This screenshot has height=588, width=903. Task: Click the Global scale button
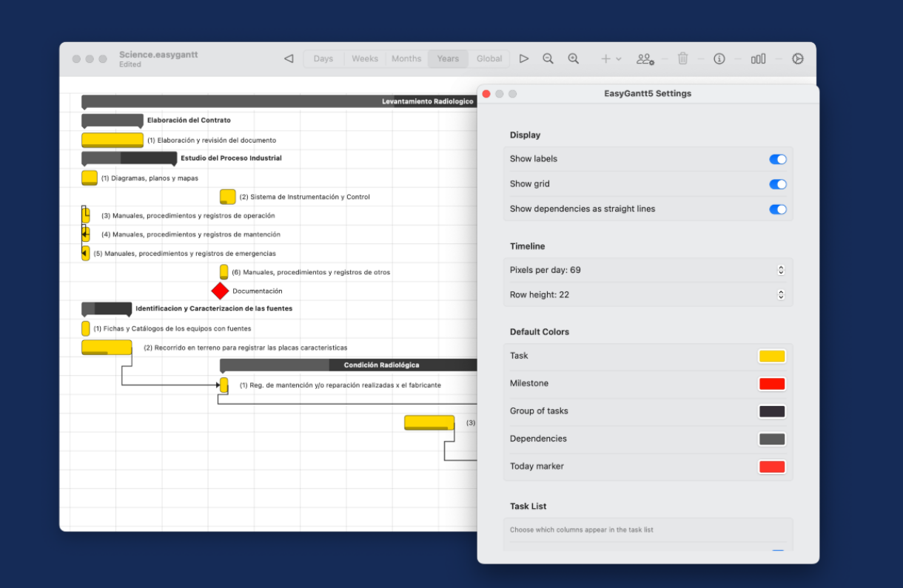click(x=489, y=58)
